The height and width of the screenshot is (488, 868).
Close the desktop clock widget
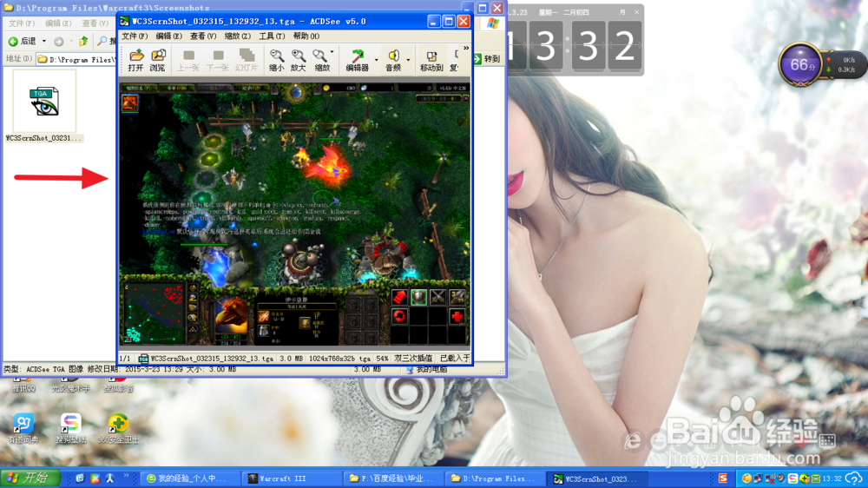(636, 12)
